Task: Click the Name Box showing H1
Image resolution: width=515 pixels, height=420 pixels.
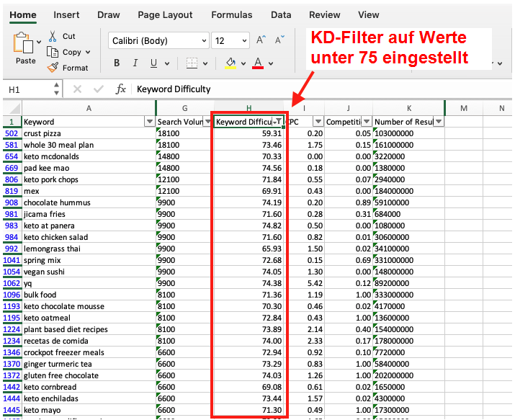Action: click(28, 89)
